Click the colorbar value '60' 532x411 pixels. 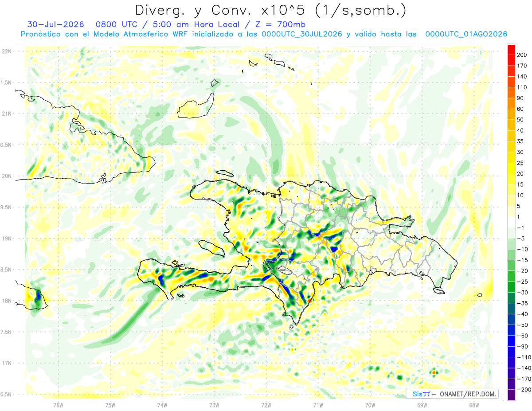[x=520, y=109]
